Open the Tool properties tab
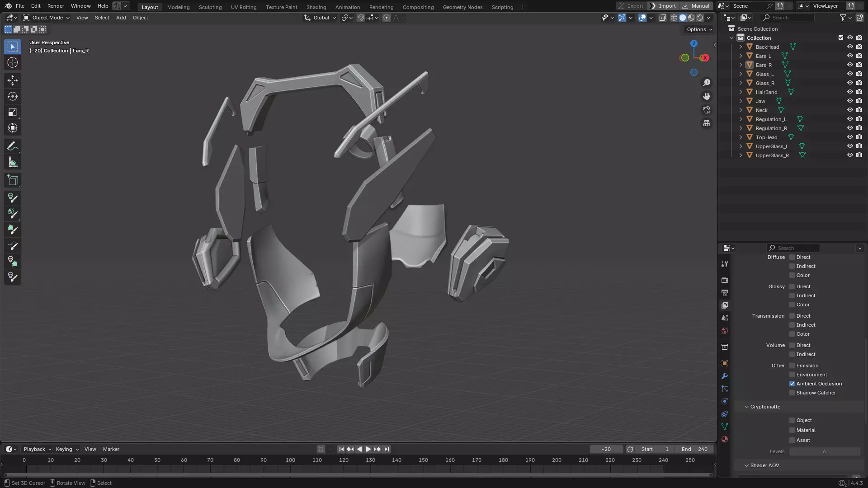This screenshot has height=488, width=868. coord(725,264)
